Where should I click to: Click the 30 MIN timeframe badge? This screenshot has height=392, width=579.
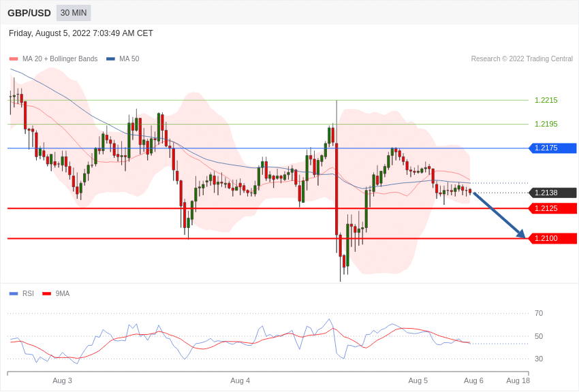click(x=74, y=13)
